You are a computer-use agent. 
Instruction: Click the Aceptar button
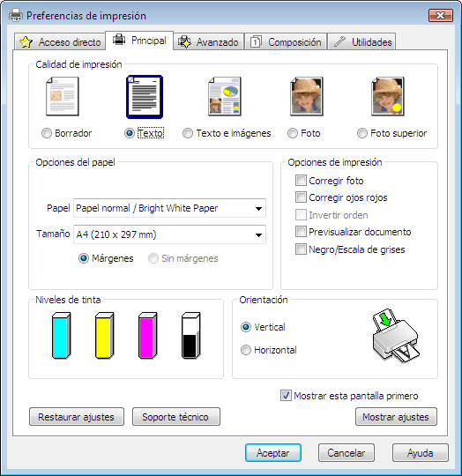[x=273, y=453]
